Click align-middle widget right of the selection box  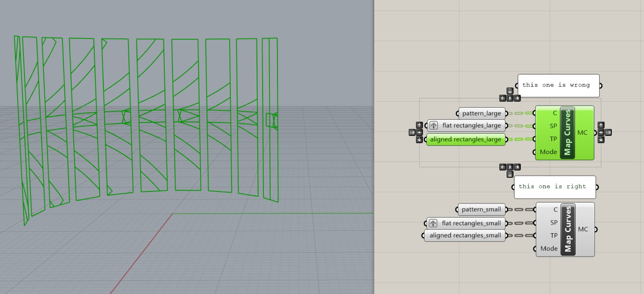coord(601,132)
